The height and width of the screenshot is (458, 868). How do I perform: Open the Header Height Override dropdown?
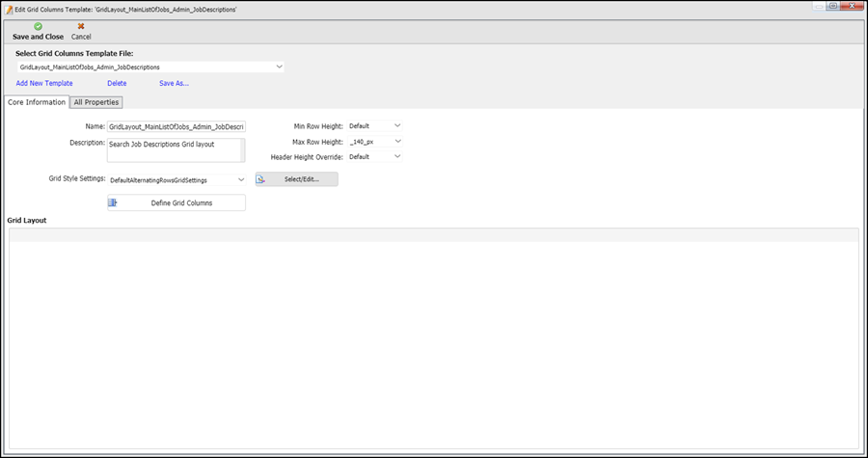click(396, 156)
